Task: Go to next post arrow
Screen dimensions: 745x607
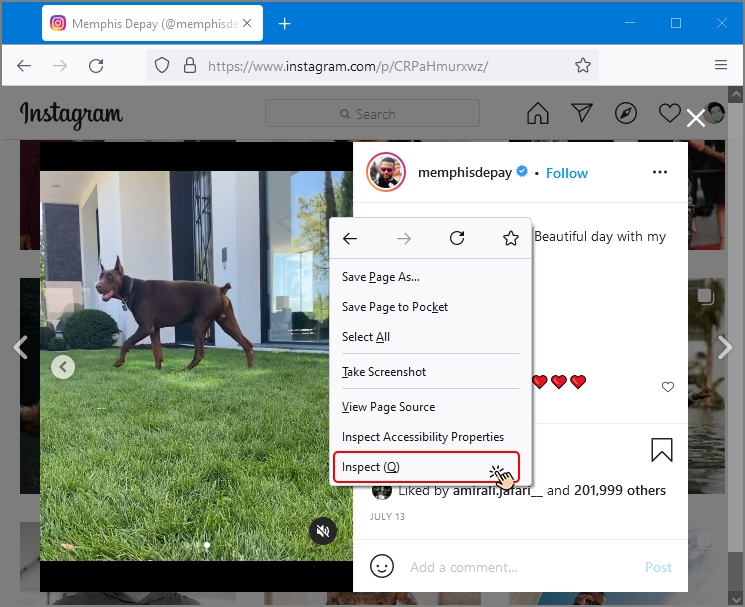Action: (x=726, y=347)
